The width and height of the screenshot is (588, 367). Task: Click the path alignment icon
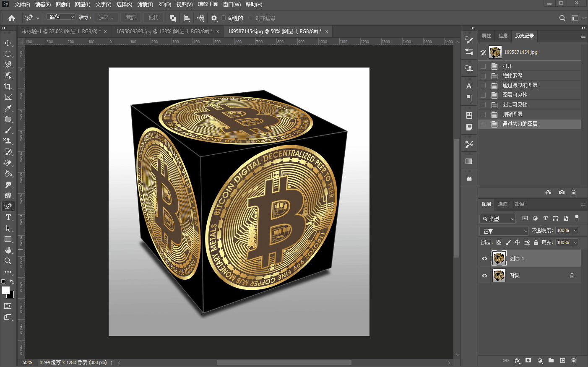(187, 18)
